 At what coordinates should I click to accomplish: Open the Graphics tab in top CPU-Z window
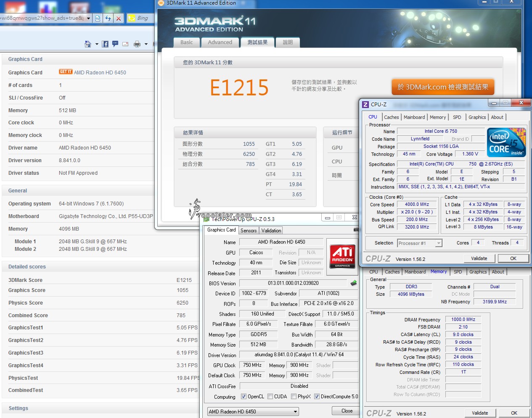[477, 117]
